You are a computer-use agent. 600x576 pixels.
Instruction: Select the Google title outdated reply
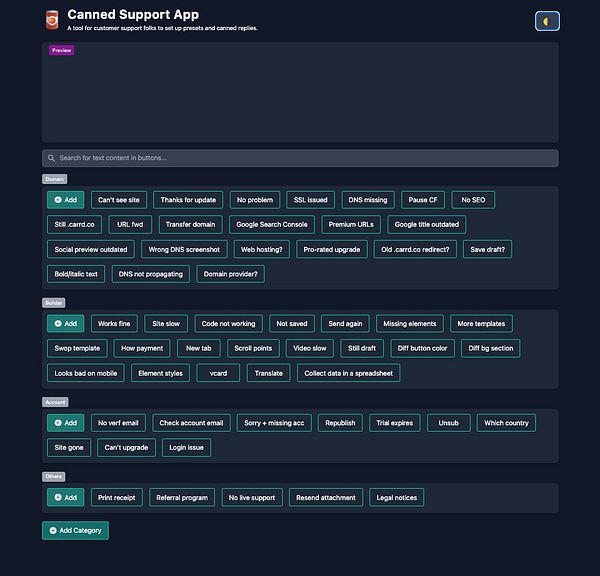click(x=427, y=224)
